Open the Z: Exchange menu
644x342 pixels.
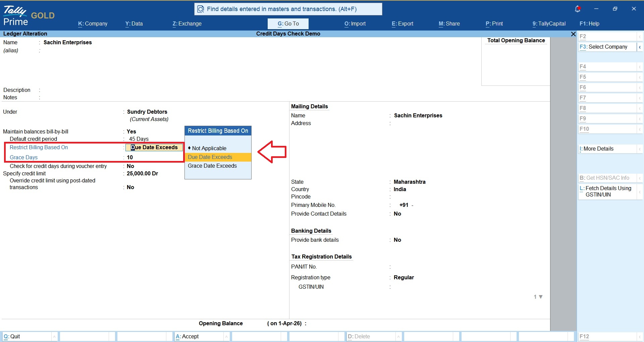187,24
